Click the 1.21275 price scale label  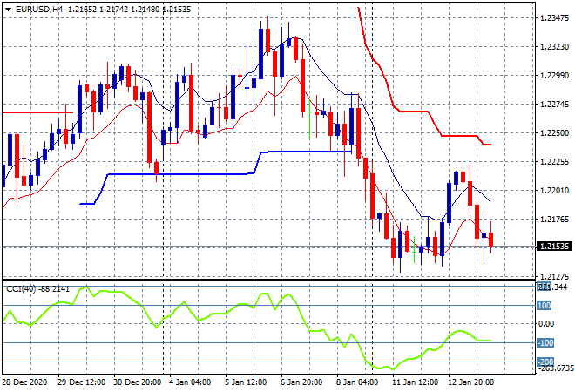tap(554, 276)
